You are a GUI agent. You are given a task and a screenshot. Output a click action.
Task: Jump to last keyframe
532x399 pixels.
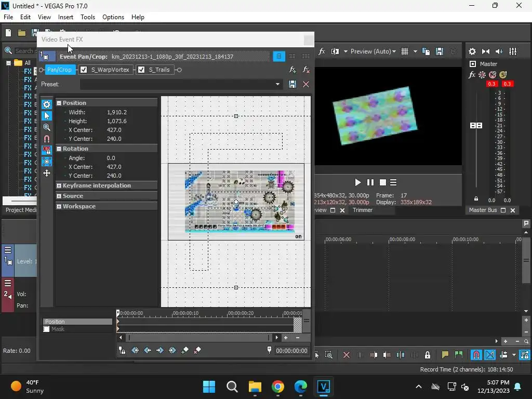pyautogui.click(x=172, y=350)
